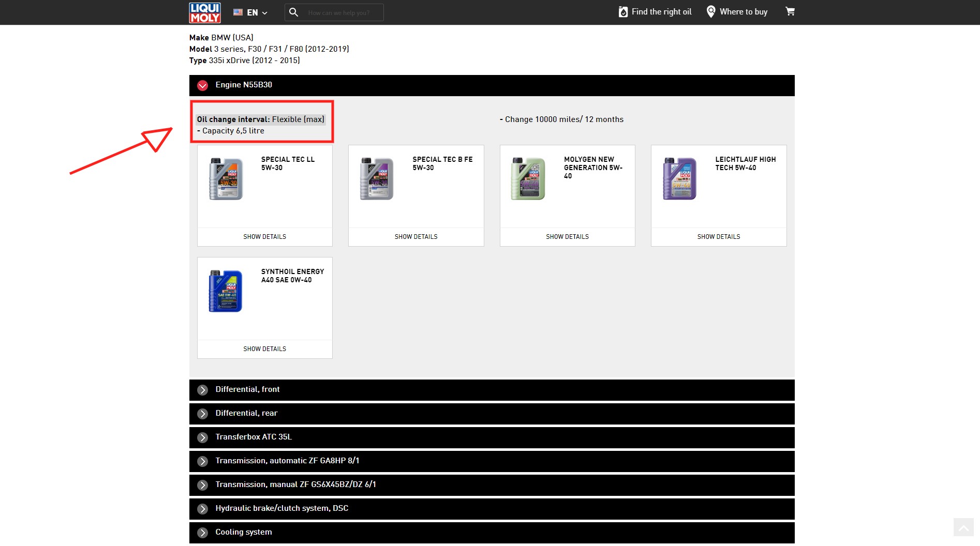Click Type 335i xDrive (2012 - 2015) text
The image size is (980, 546).
[245, 60]
